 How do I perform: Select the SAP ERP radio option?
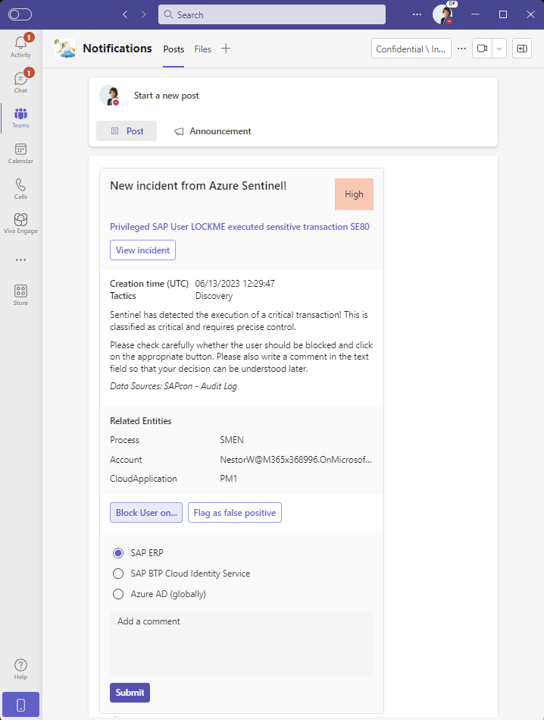click(x=118, y=553)
